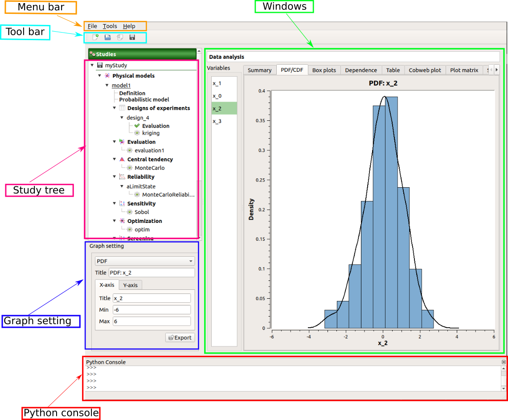Collapse the design_4 tree node
This screenshot has width=508, height=420.
pyautogui.click(x=122, y=118)
